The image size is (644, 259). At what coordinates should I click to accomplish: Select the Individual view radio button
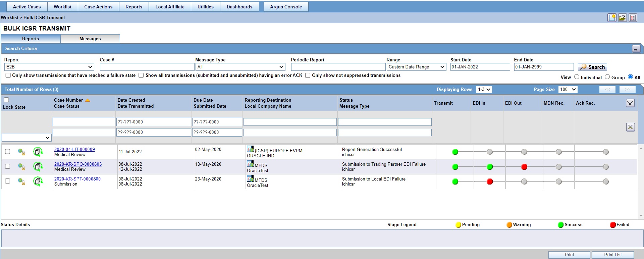click(577, 77)
